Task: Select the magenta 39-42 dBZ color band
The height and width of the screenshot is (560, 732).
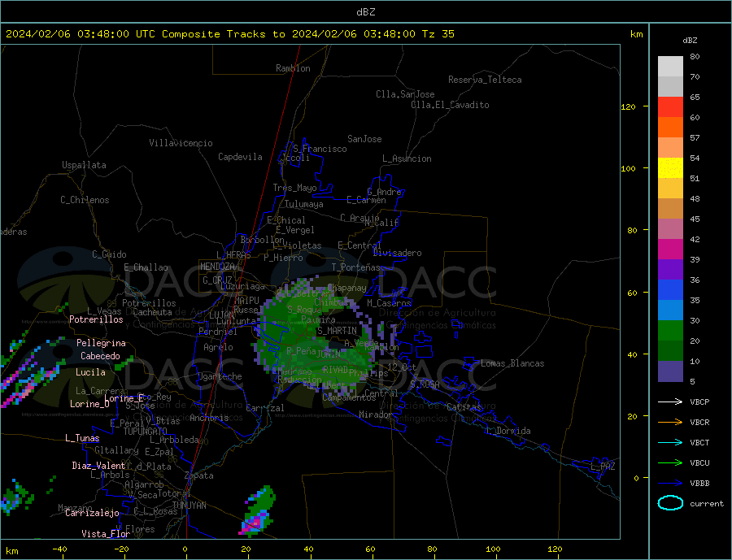Action: tap(670, 250)
